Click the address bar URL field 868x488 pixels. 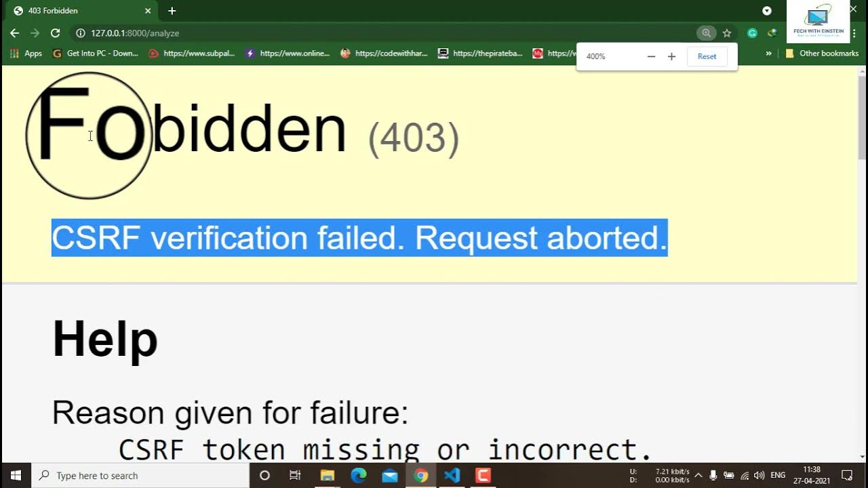click(x=387, y=33)
